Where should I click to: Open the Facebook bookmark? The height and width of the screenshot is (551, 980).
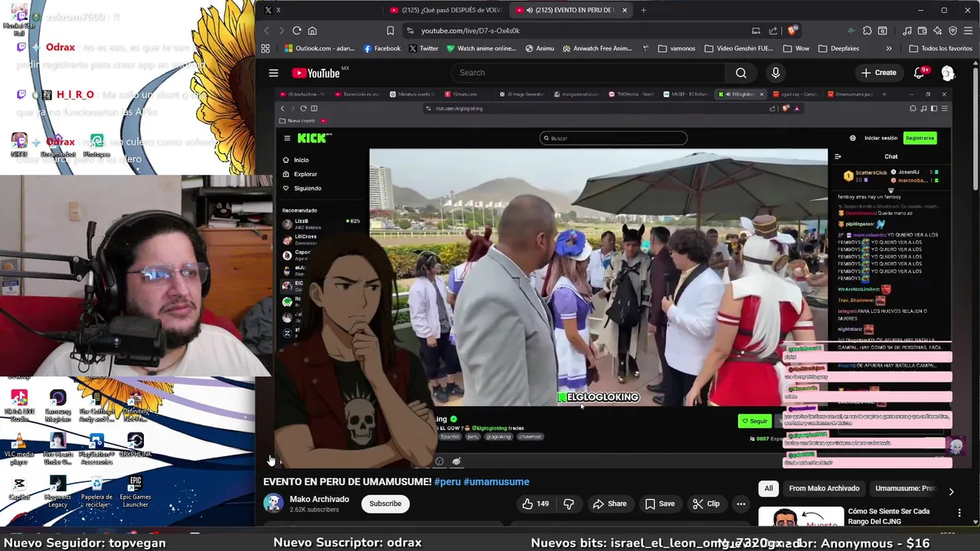coord(382,48)
